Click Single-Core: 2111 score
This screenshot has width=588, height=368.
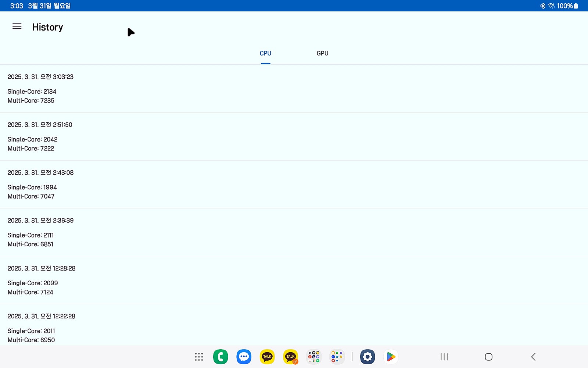(x=31, y=235)
